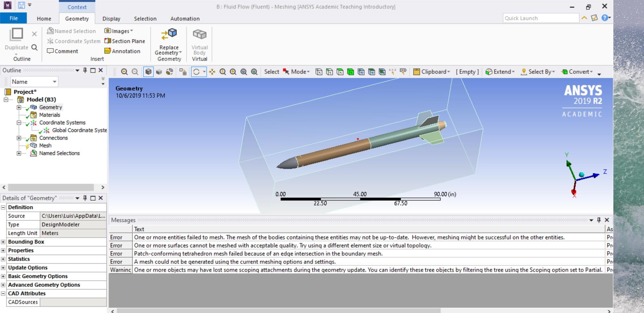Expand the Bounding Box details section
The image size is (644, 313).
[x=3, y=242]
